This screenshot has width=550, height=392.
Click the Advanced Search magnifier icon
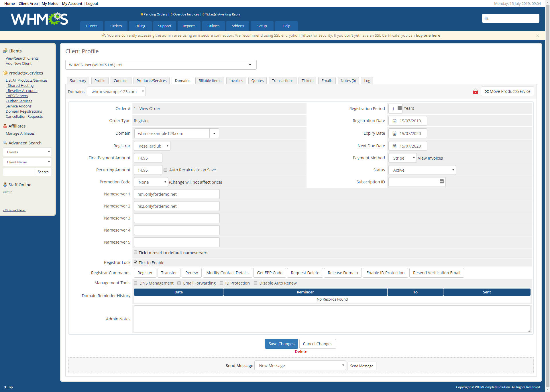(5, 143)
